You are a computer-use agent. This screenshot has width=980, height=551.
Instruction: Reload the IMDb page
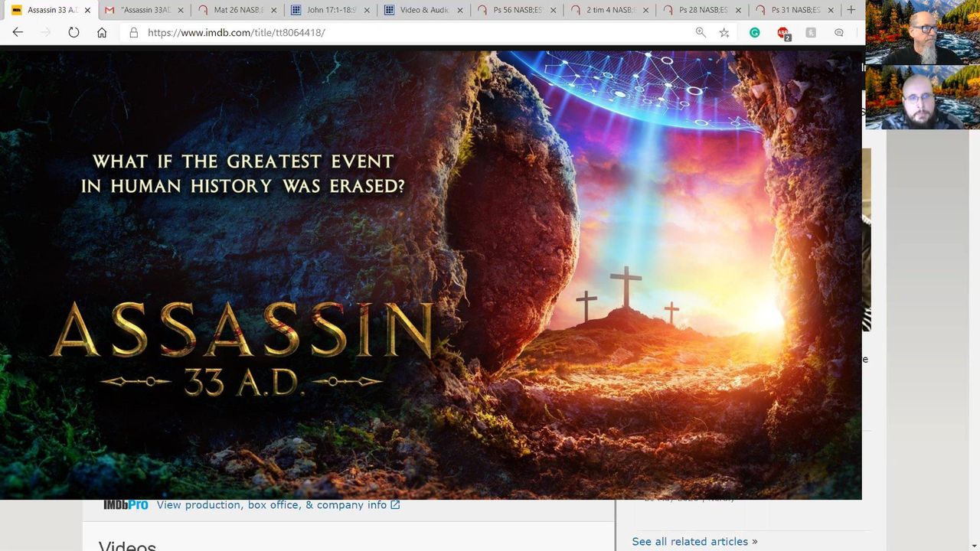point(73,32)
